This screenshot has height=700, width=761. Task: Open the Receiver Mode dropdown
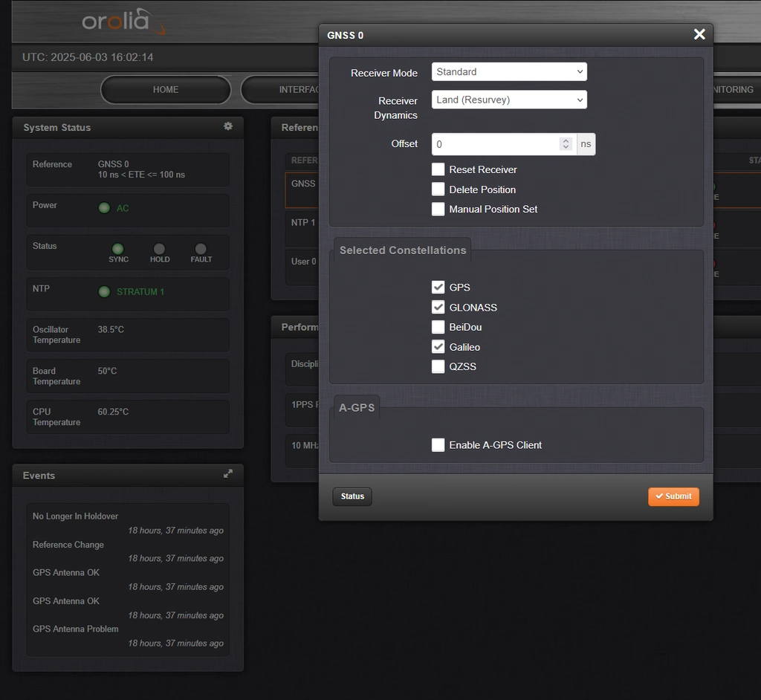(x=509, y=72)
